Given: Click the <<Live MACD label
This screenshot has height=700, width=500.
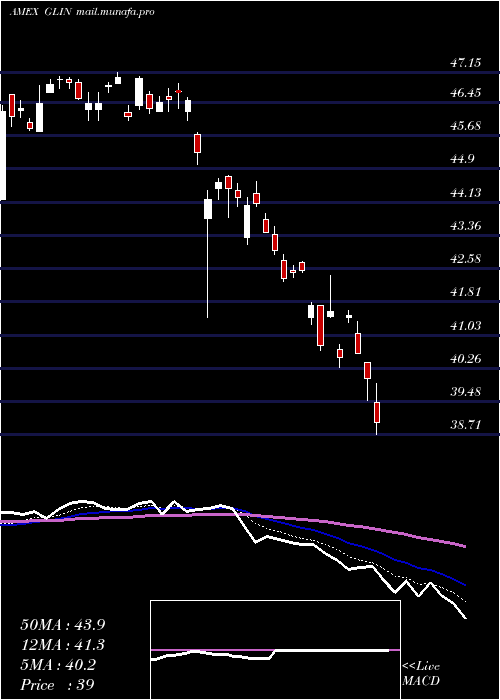Looking at the screenshot, I should click(421, 674).
